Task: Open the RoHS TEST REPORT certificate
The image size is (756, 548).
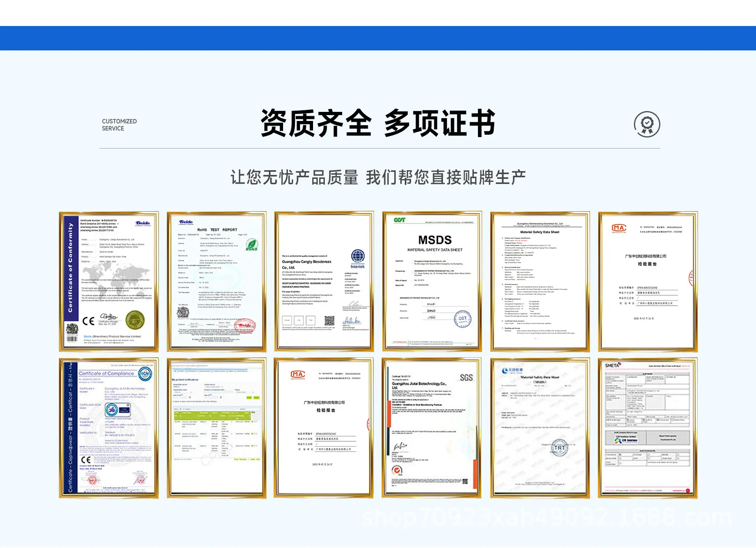Action: [217, 282]
